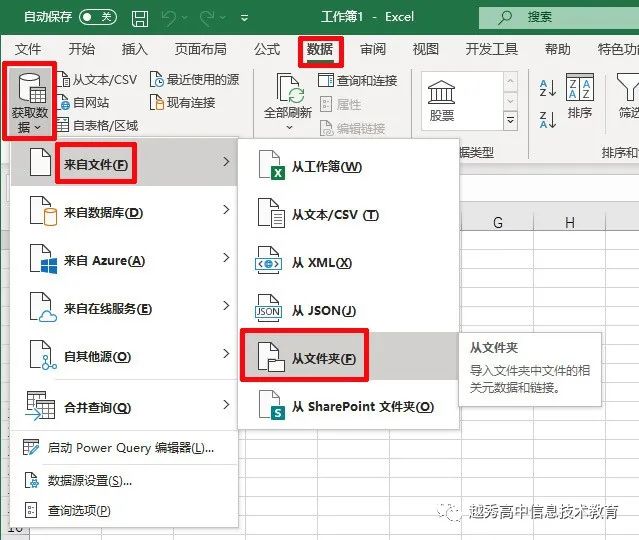Click the 自表格/区域 ribbon button

coord(97,126)
